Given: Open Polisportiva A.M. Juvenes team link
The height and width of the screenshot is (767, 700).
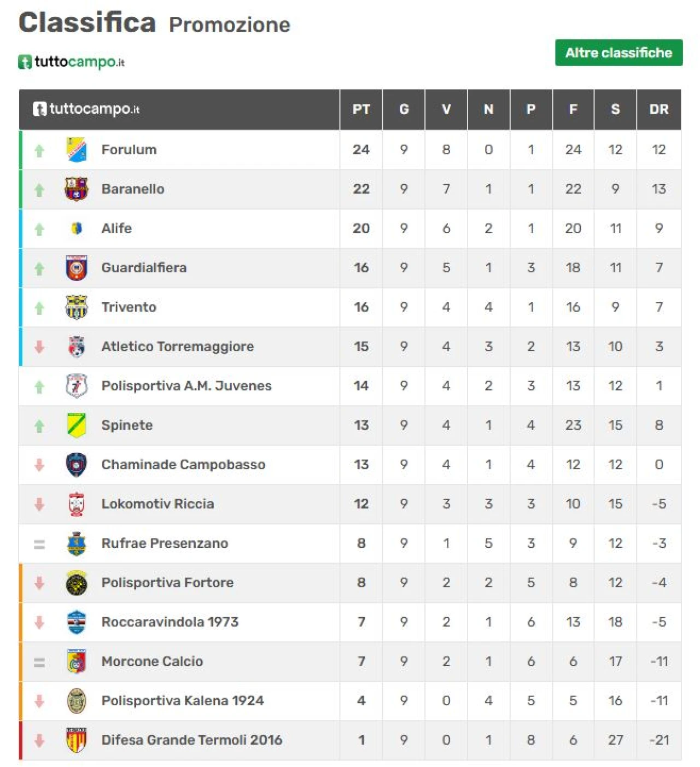Looking at the screenshot, I should [186, 386].
